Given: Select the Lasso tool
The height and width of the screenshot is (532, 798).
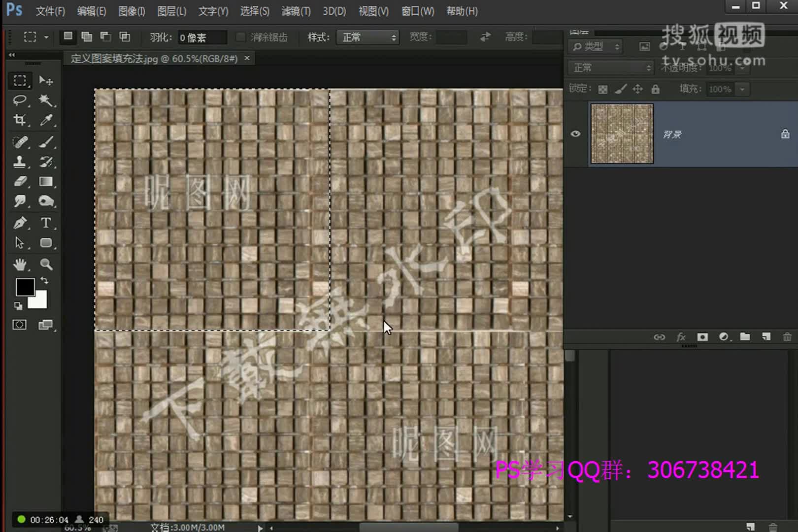Looking at the screenshot, I should 20,100.
